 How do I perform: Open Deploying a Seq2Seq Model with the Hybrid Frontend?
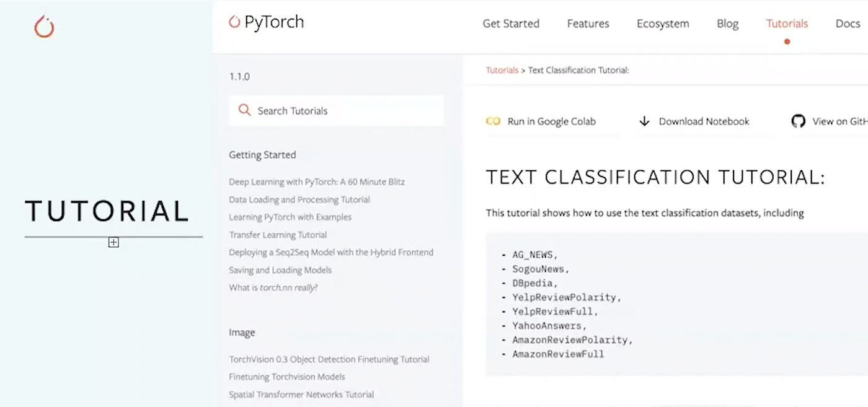coord(331,252)
